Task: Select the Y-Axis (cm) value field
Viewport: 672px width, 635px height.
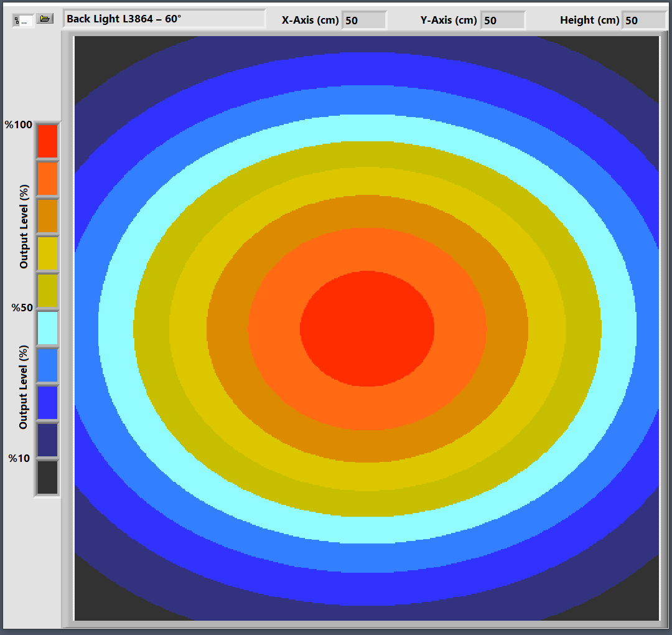Action: 503,21
